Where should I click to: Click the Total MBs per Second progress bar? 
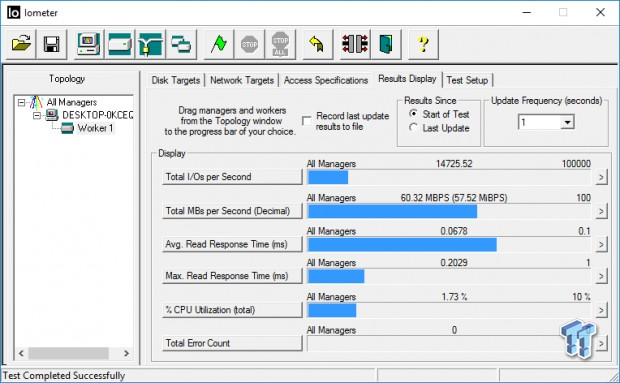[x=449, y=211]
